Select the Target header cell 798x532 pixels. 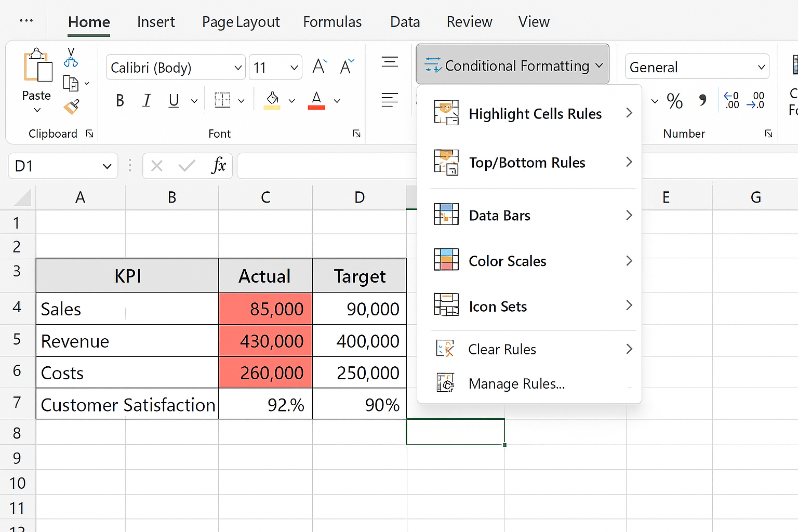pos(360,276)
